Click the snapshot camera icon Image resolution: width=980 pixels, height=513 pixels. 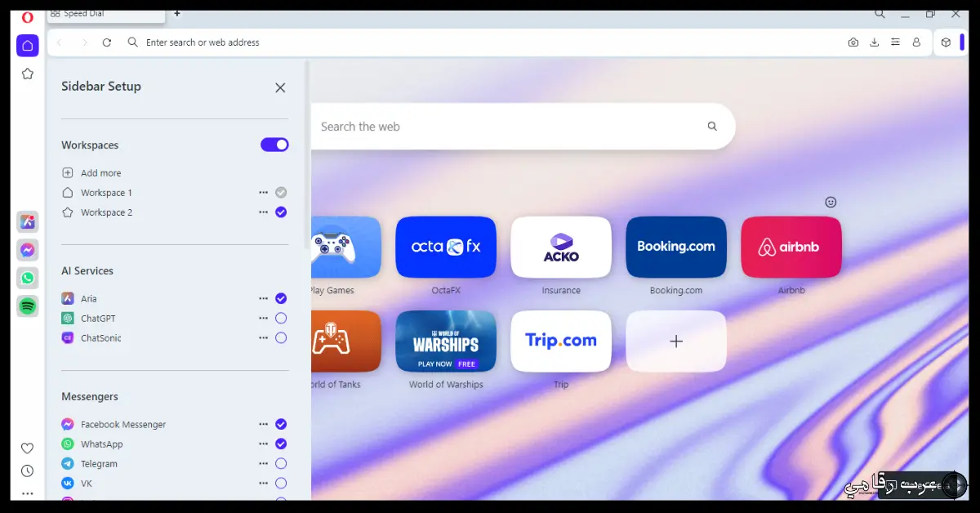[853, 42]
